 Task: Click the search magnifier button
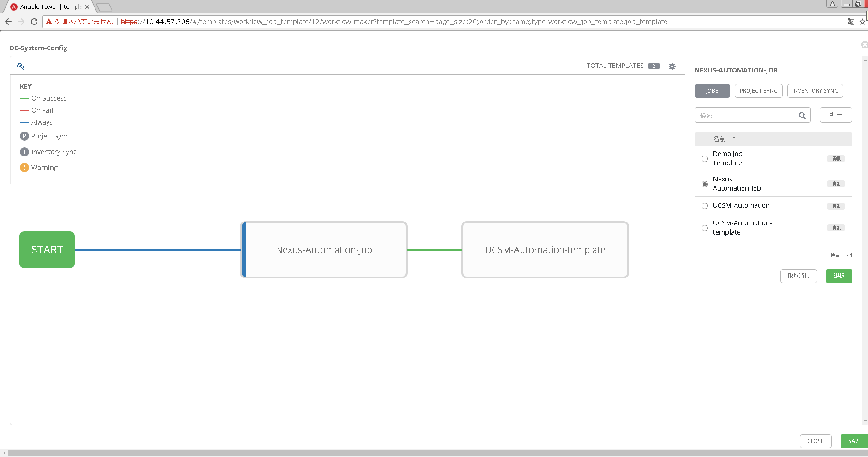802,115
